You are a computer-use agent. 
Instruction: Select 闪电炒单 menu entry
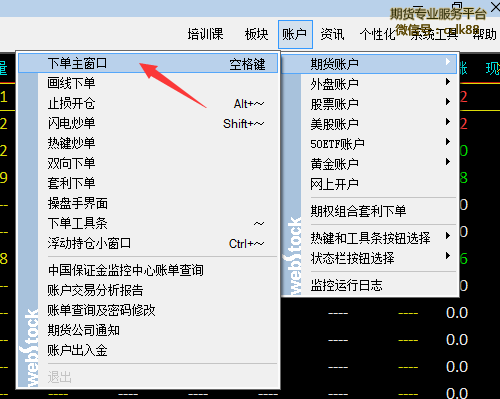click(x=148, y=123)
